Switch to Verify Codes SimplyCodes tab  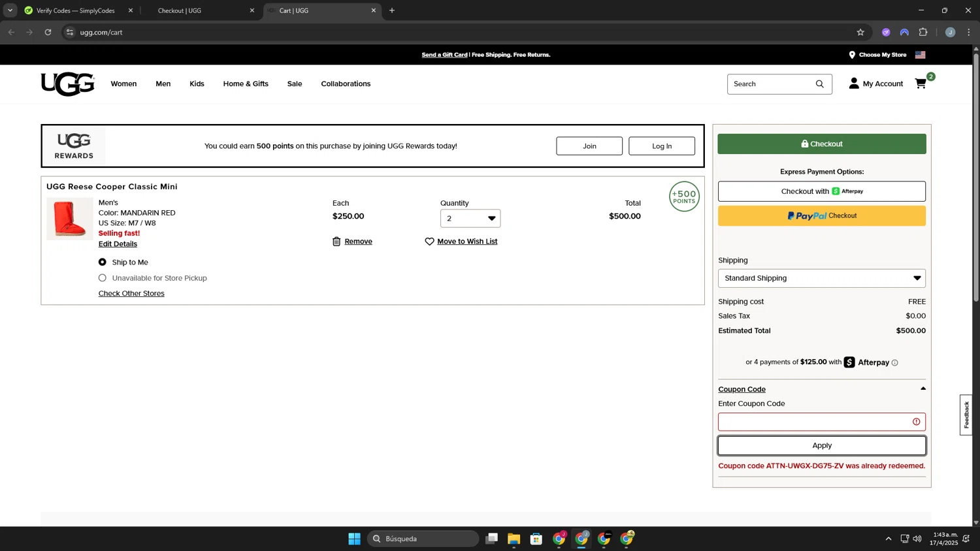click(x=78, y=10)
